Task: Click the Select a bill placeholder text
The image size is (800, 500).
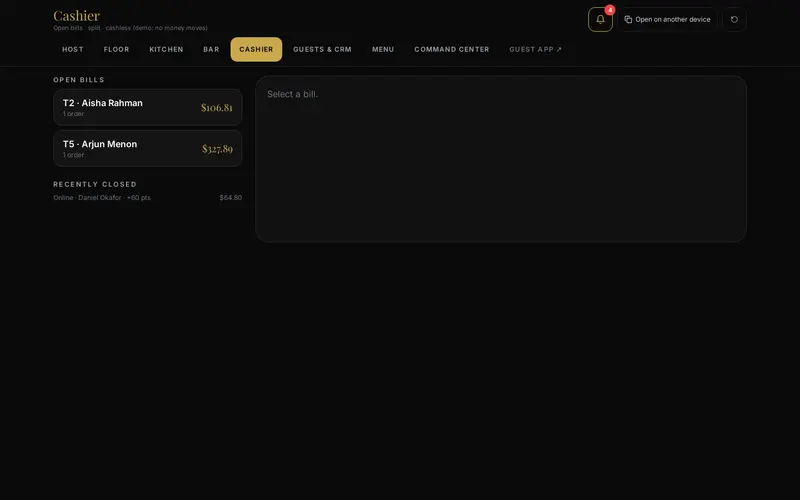Action: pos(292,94)
